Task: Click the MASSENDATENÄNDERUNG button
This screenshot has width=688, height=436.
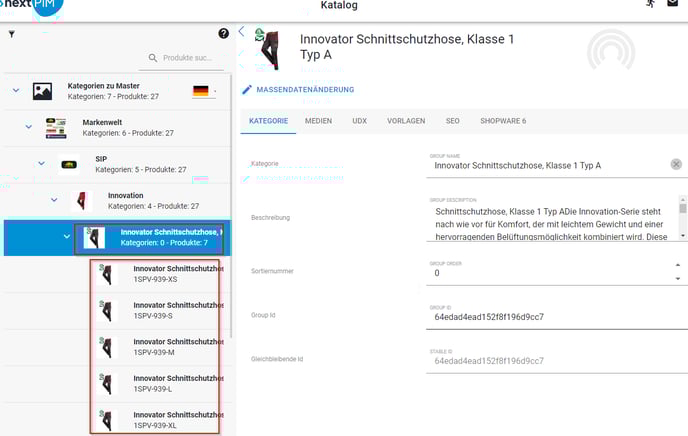Action: (x=298, y=89)
